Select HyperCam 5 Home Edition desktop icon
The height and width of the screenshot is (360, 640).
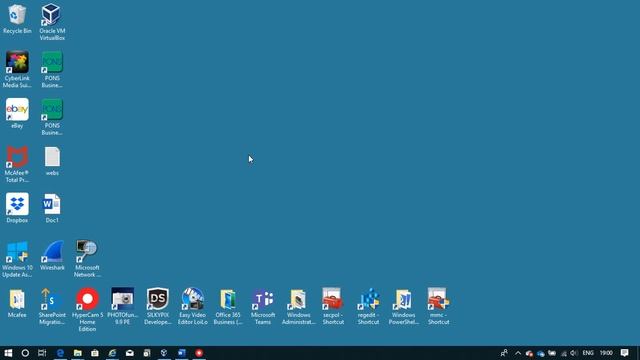coord(87,309)
